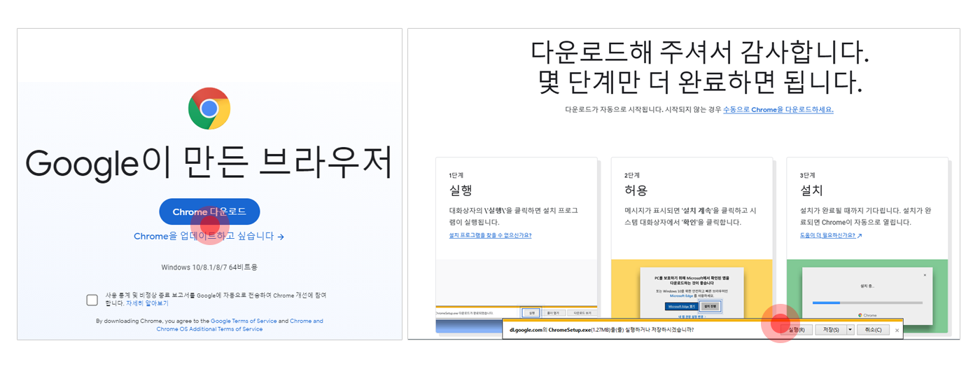Viewport: 980px width, 369px height.
Task: Click the 설치 step heading
Action: click(812, 190)
